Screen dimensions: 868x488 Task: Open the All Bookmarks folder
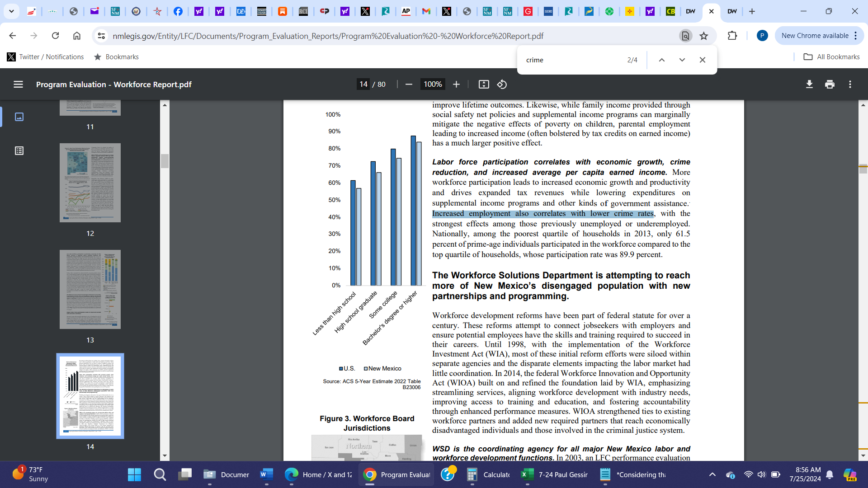831,57
